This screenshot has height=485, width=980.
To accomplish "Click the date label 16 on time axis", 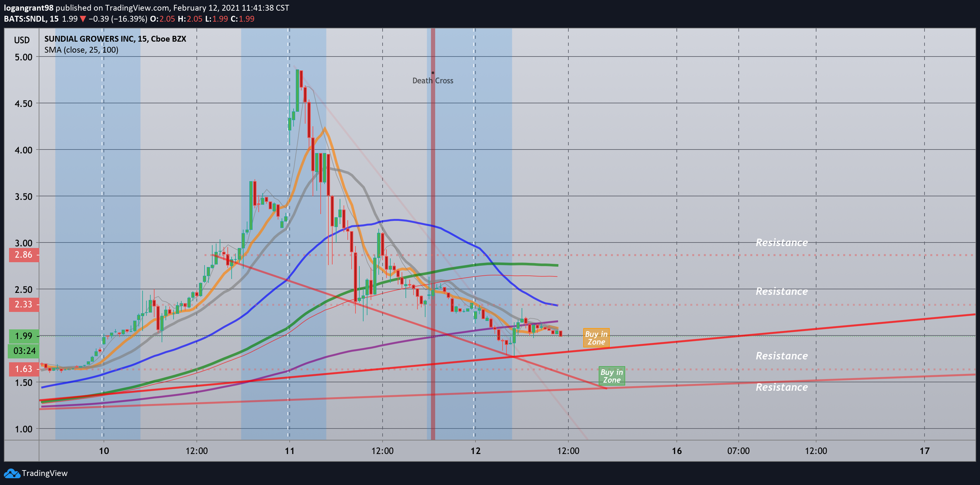I will 677,451.
